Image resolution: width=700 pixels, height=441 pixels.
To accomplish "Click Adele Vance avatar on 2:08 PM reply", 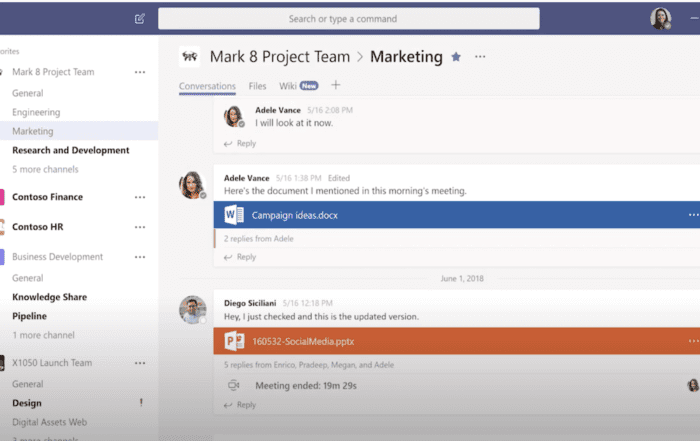I will (x=234, y=116).
